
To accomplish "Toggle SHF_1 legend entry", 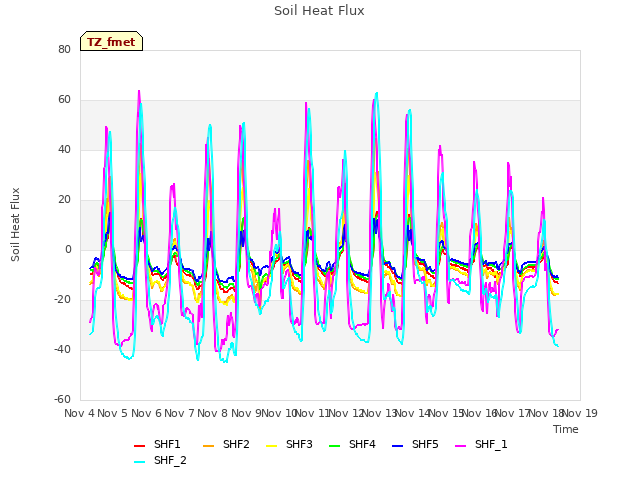I will point(481,444).
